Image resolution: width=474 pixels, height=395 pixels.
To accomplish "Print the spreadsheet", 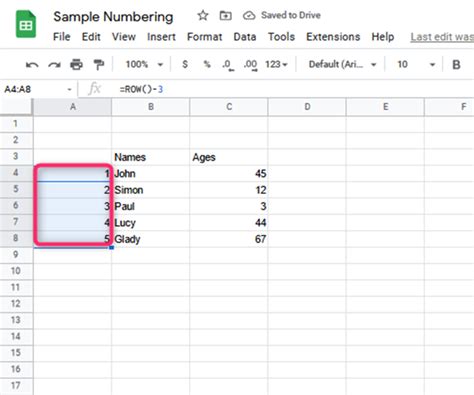I will click(76, 64).
